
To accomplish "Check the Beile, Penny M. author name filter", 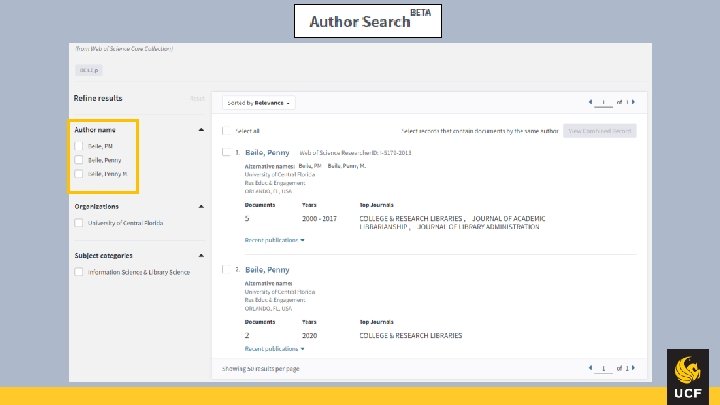I will [79, 174].
